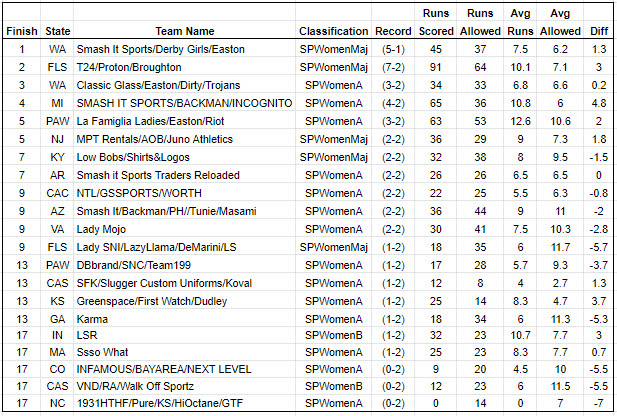Select the 'Lady Mojo' team cell
Viewport: 617px width, 416px height.
(x=101, y=229)
